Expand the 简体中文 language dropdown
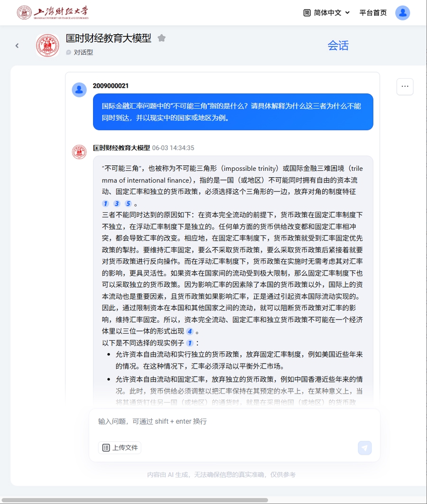This screenshot has width=427, height=504. click(x=326, y=12)
